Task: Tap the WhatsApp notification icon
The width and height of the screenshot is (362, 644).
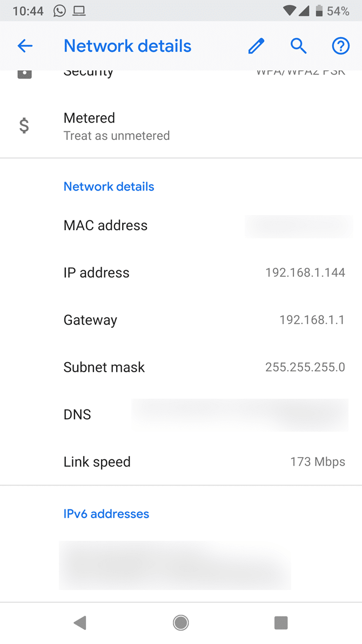Action: [59, 11]
